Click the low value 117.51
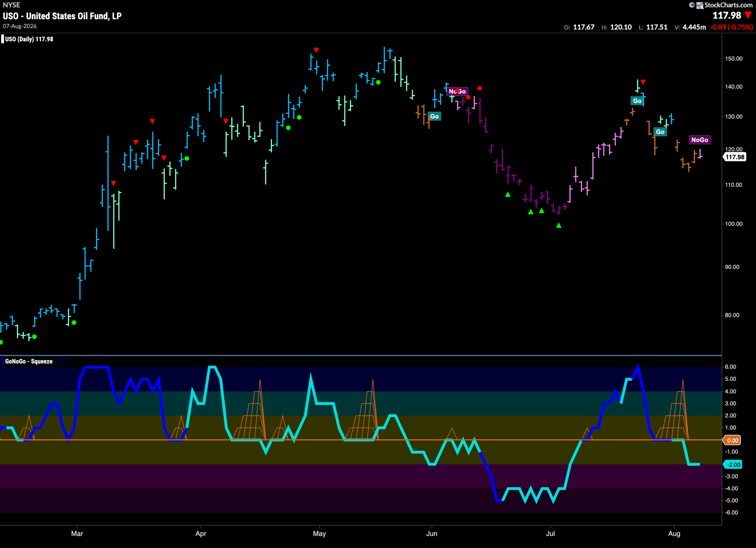The width and height of the screenshot is (756, 548). click(657, 27)
